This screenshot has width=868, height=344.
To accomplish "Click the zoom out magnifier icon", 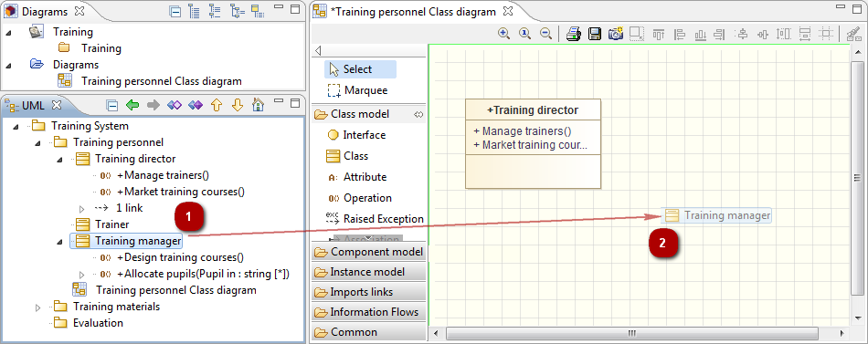I will click(545, 34).
